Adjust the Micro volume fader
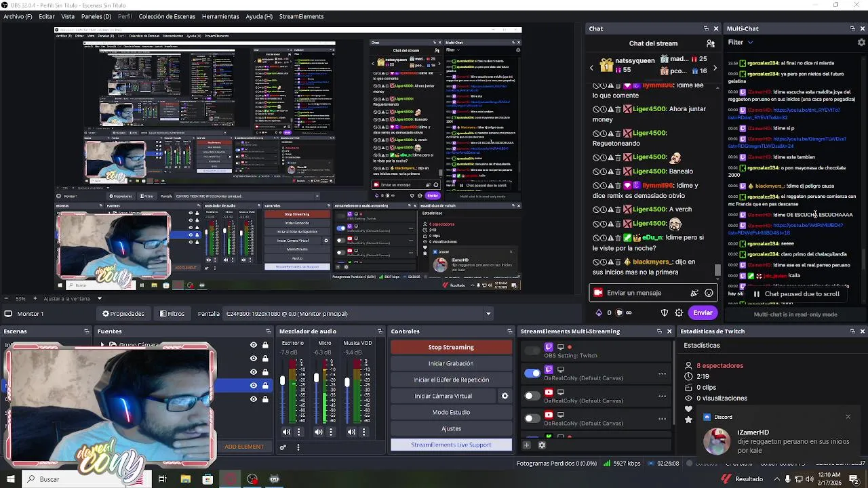This screenshot has height=488, width=868. click(315, 377)
